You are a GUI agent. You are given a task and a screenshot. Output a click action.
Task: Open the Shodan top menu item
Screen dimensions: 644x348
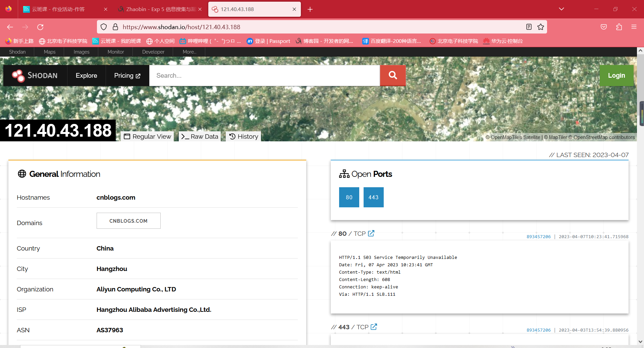[17, 52]
